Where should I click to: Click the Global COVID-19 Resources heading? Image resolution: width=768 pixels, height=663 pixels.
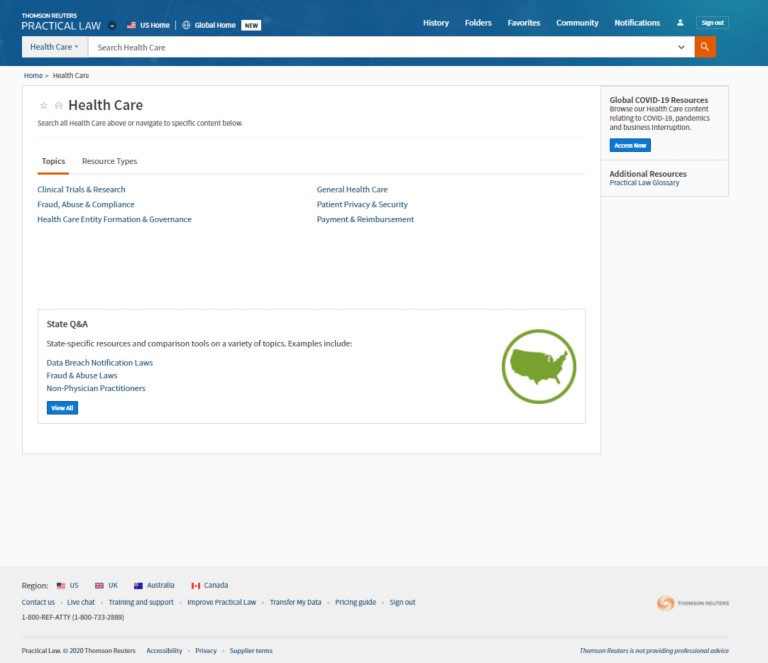[658, 100]
